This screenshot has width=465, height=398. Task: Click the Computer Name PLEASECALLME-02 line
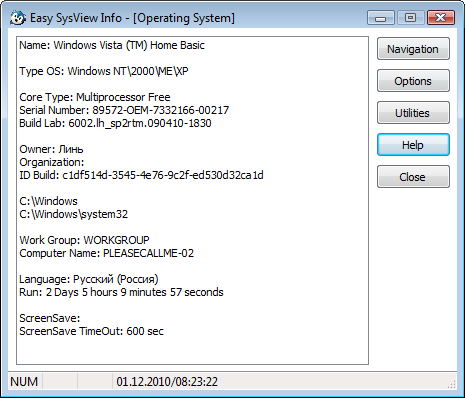click(107, 253)
